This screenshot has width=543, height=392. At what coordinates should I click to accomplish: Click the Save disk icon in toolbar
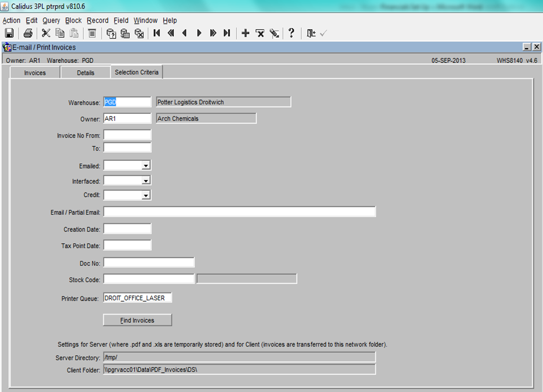(x=9, y=33)
